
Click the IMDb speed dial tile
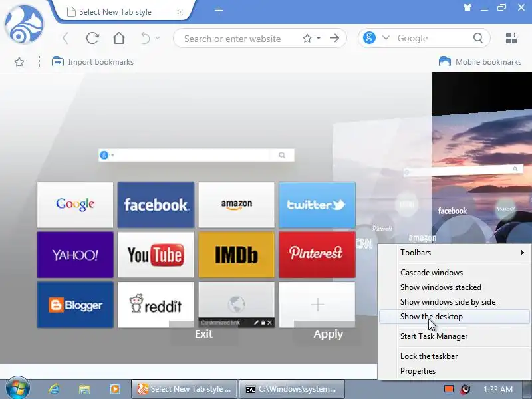pos(237,255)
